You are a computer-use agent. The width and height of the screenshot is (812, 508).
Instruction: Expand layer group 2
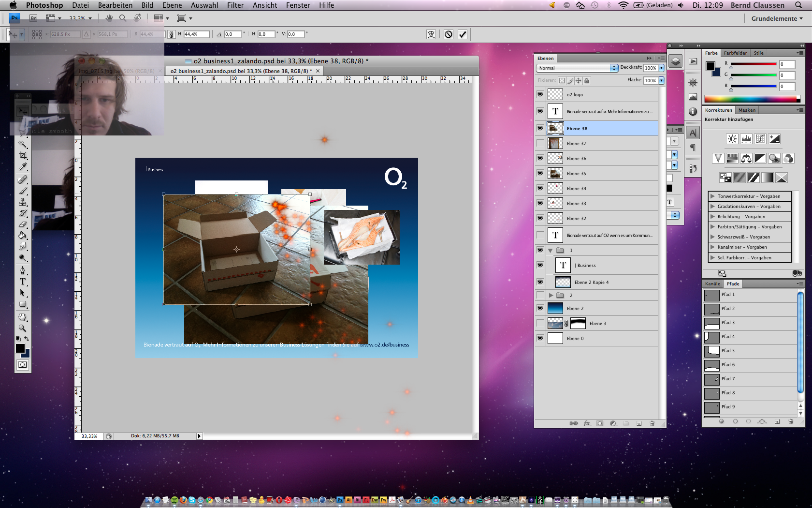[551, 295]
